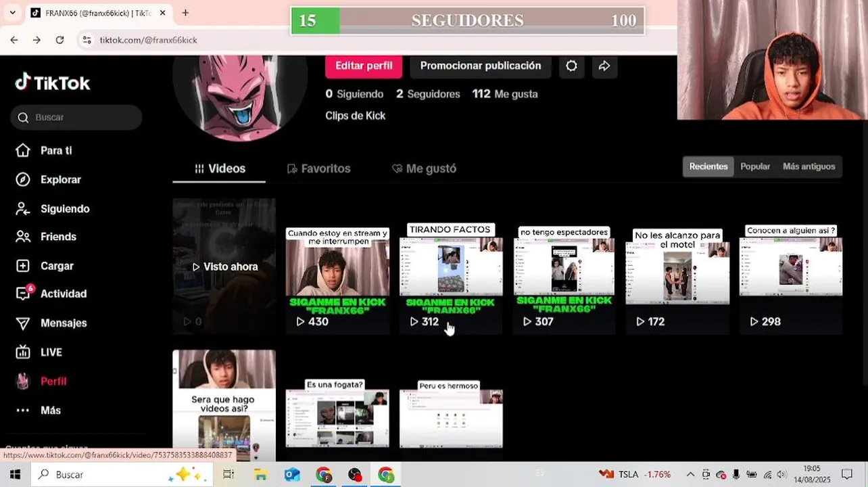This screenshot has width=868, height=487.
Task: Open the Visto ahora video
Action: (224, 266)
